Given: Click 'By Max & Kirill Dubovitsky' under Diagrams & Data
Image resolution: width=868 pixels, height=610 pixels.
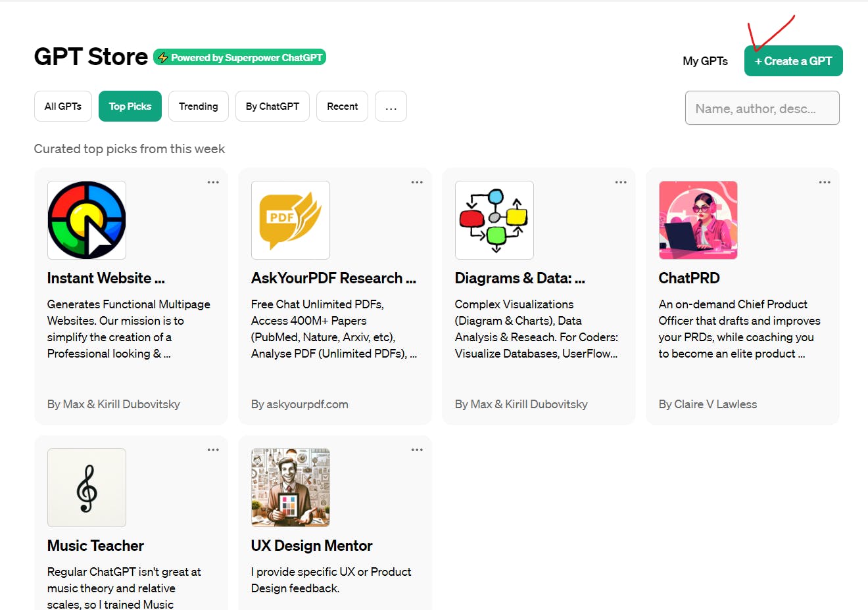Looking at the screenshot, I should pyautogui.click(x=521, y=404).
